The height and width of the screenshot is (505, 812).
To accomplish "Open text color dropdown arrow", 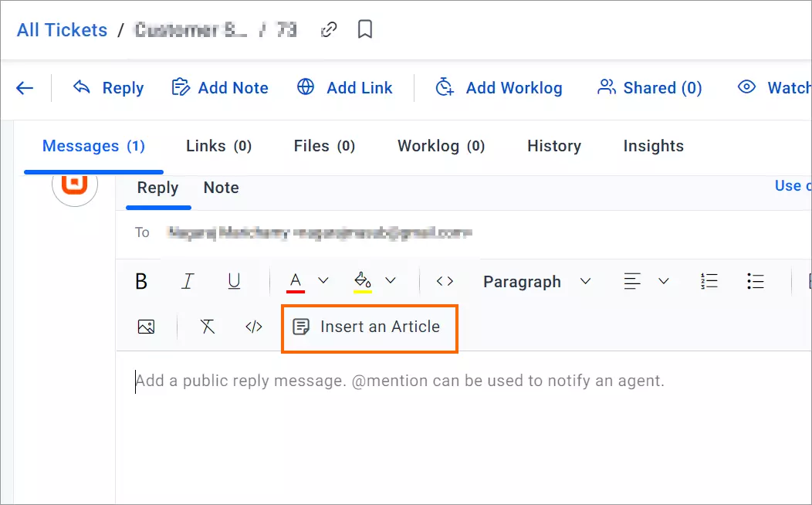I will coord(323,281).
